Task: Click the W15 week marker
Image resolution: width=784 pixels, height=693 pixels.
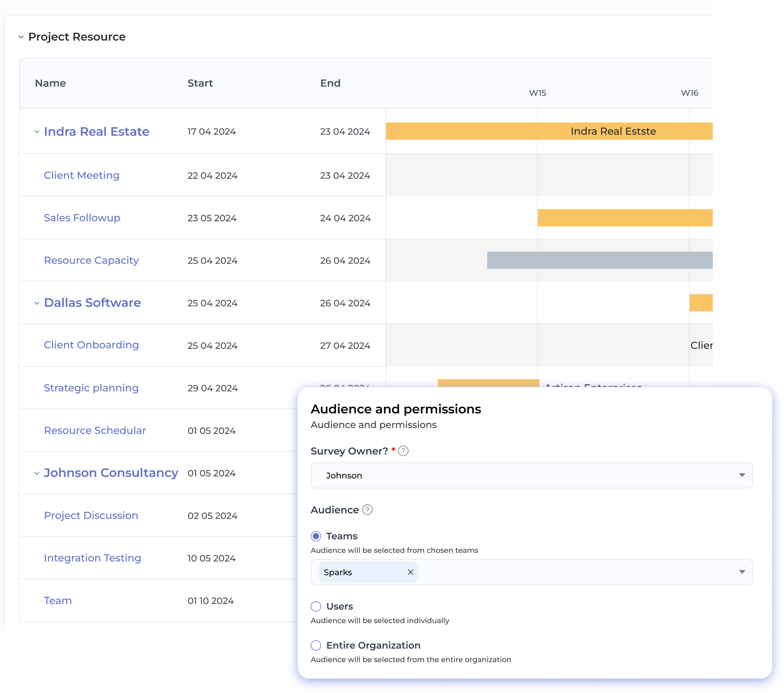Action: click(x=537, y=93)
